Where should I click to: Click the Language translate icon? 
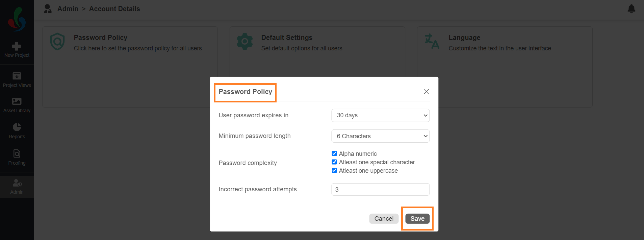point(432,41)
